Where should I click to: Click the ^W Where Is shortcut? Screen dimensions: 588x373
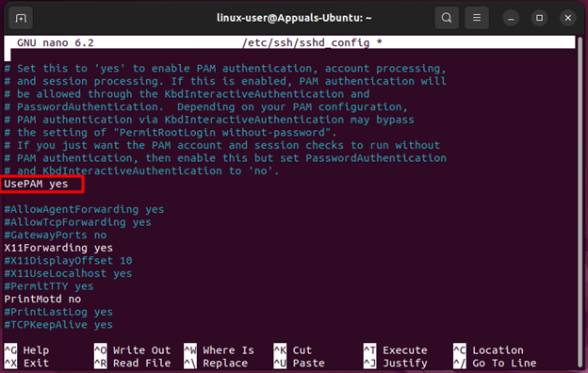pos(219,350)
